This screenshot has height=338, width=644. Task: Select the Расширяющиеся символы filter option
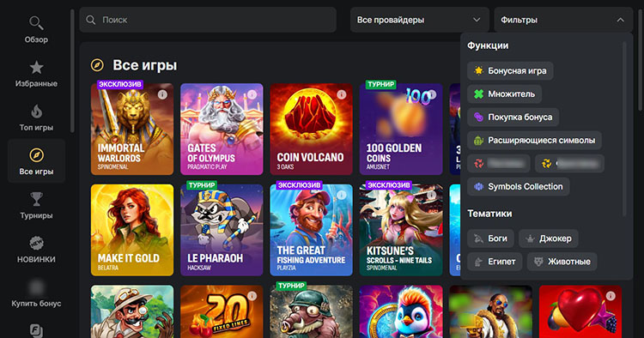[x=534, y=141]
